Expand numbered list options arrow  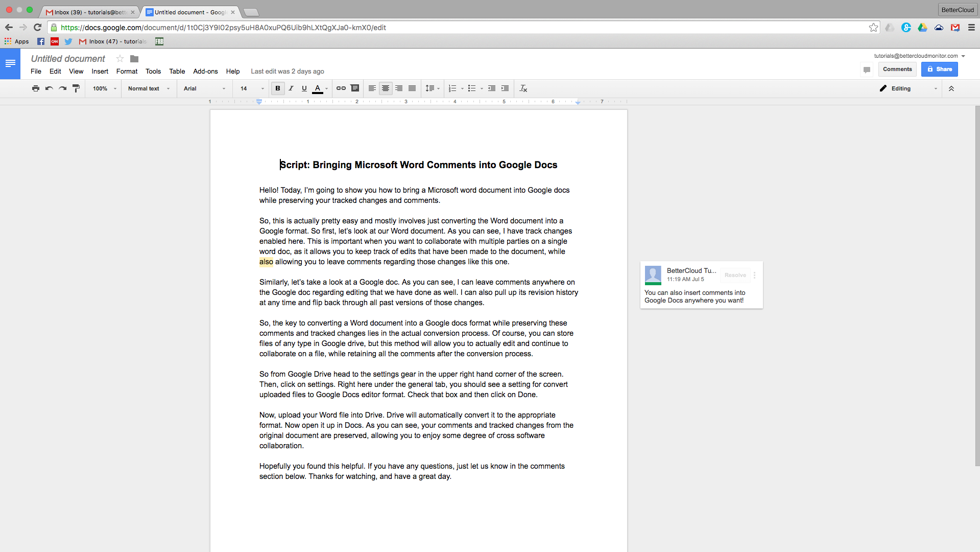pyautogui.click(x=462, y=89)
